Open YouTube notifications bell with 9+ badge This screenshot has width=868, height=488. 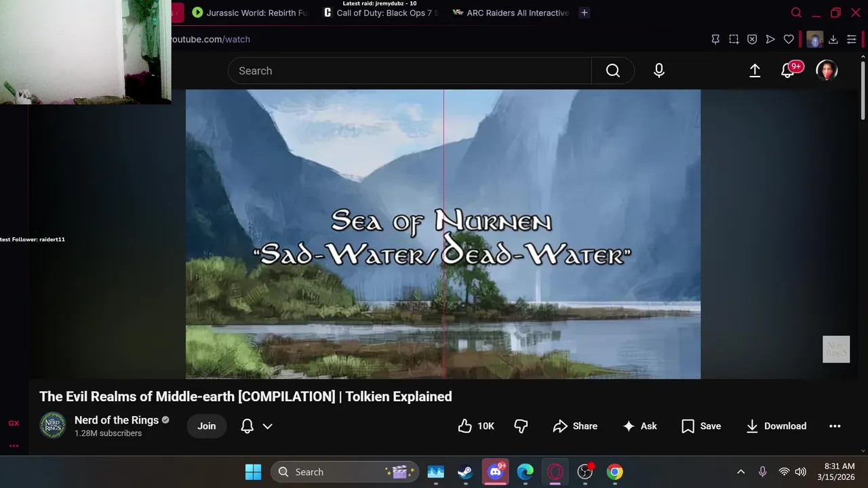pos(788,70)
